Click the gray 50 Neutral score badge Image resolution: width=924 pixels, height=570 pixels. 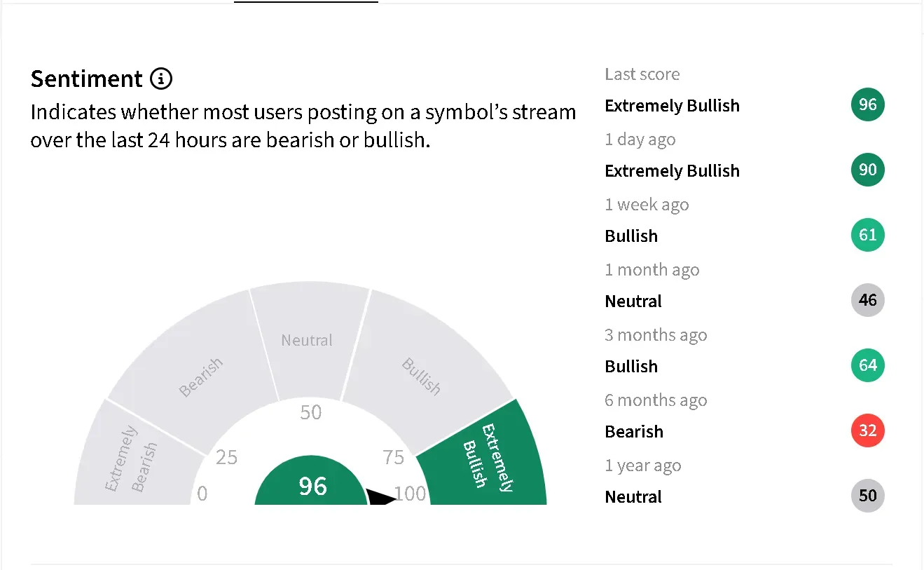(868, 496)
